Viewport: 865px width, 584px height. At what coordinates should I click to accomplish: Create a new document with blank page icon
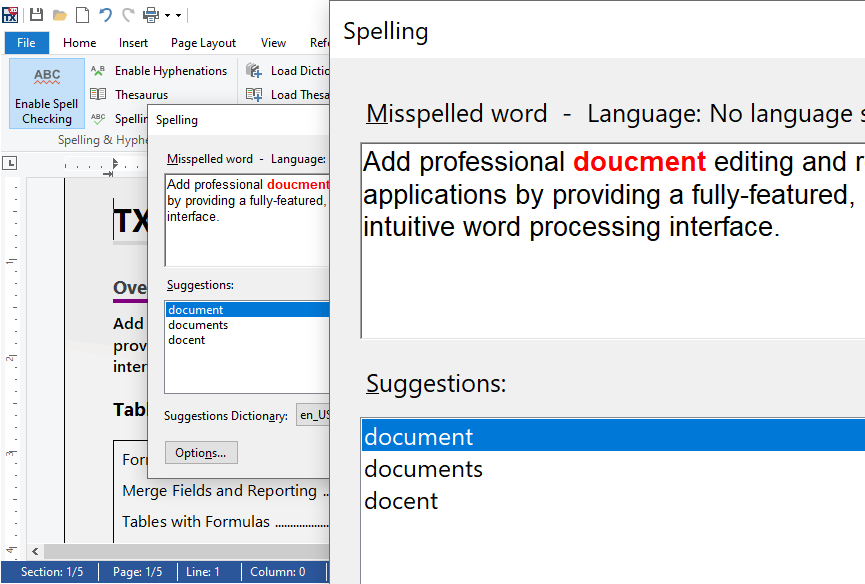coord(82,15)
